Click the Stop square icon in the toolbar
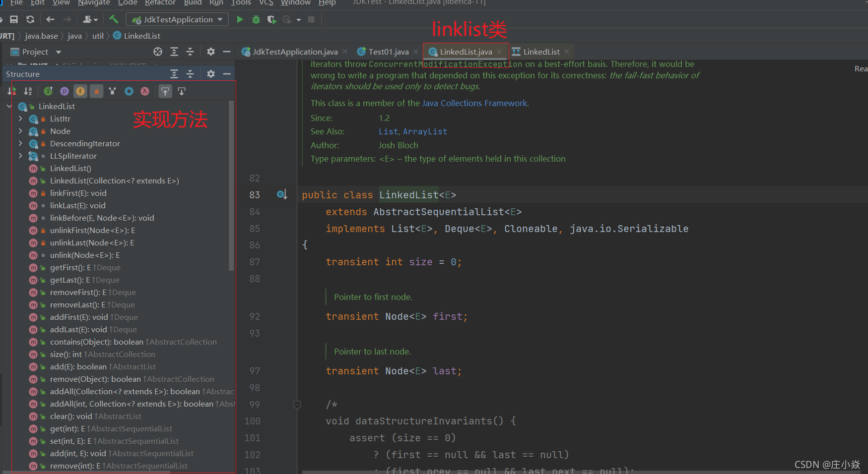 tap(311, 19)
